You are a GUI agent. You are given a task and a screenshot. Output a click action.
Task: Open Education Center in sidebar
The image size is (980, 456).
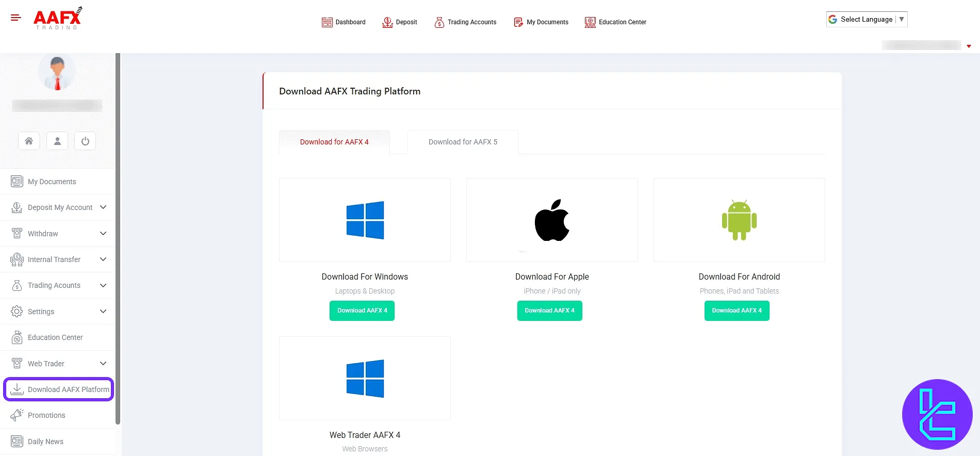tap(57, 337)
